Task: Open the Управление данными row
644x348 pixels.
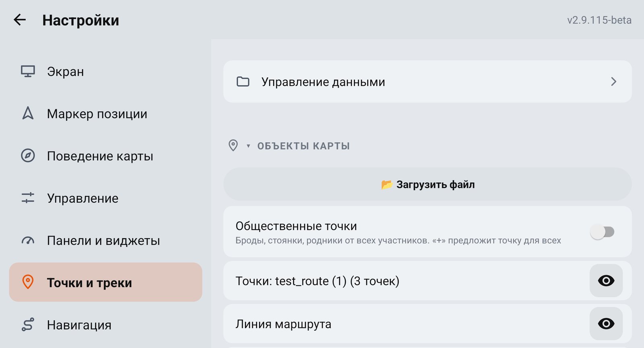Action: click(x=427, y=82)
